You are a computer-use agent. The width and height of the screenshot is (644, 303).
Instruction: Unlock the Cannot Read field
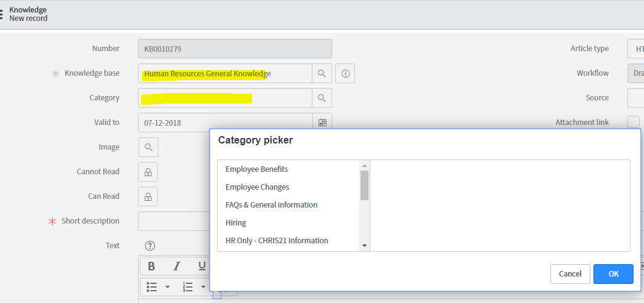(149, 172)
